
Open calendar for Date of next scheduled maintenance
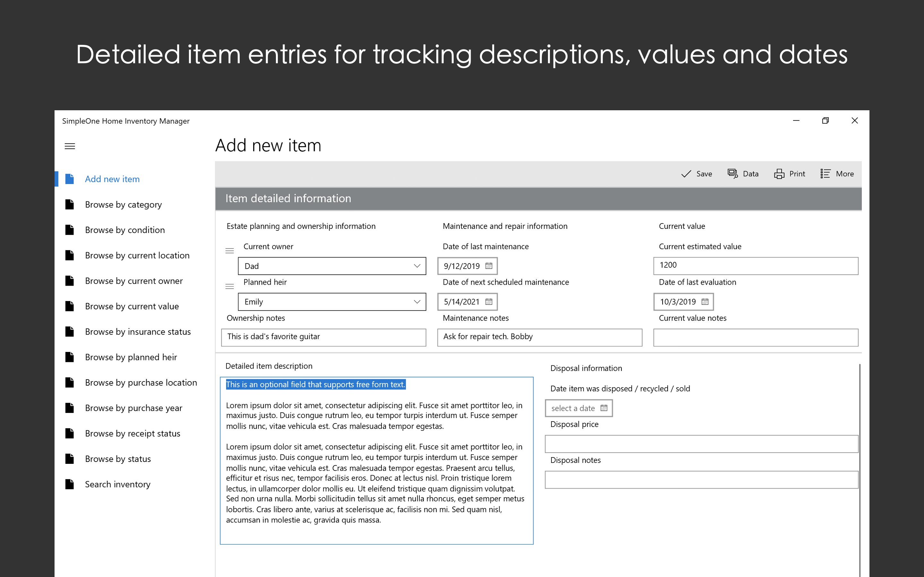coord(489,301)
